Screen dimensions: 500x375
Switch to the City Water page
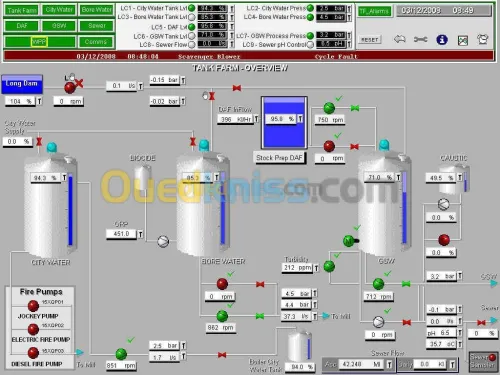pyautogui.click(x=59, y=10)
